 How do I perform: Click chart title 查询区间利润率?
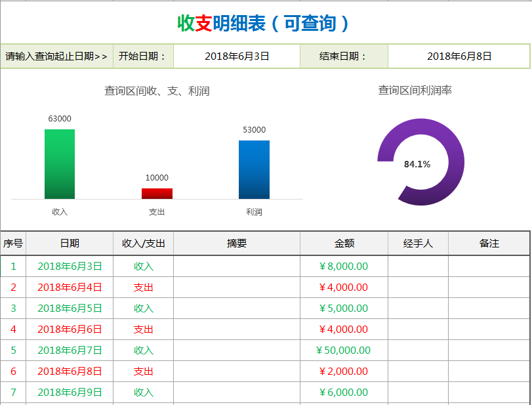[415, 91]
